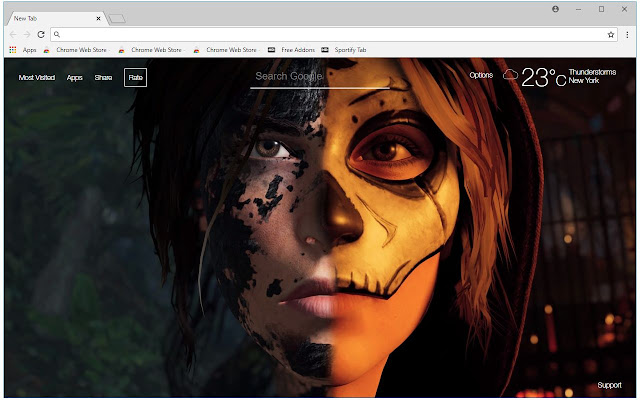Click the 23°C temperature reading
The width and height of the screenshot is (640, 400).
[544, 77]
